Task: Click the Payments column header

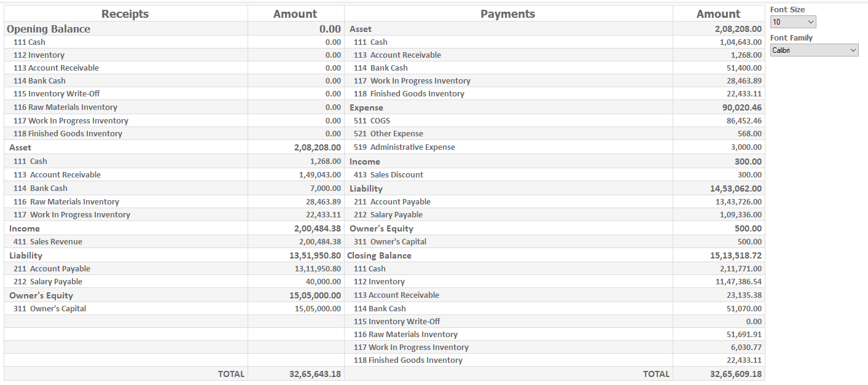Action: pyautogui.click(x=507, y=14)
